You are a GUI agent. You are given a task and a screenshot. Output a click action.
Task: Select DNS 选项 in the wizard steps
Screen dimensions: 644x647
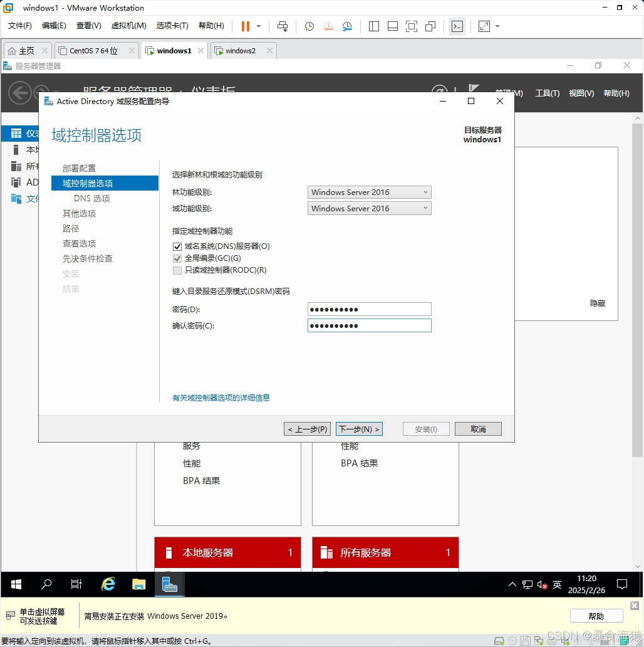click(x=92, y=199)
